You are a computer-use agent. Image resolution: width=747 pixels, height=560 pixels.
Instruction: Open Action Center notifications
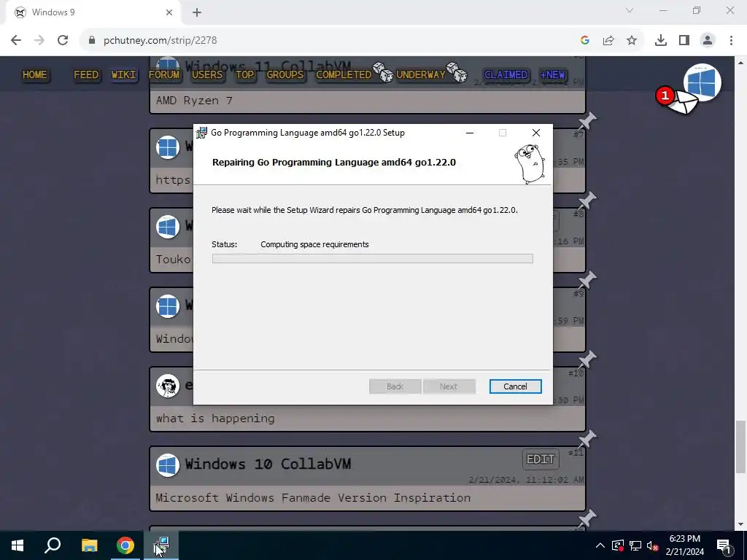(x=724, y=545)
